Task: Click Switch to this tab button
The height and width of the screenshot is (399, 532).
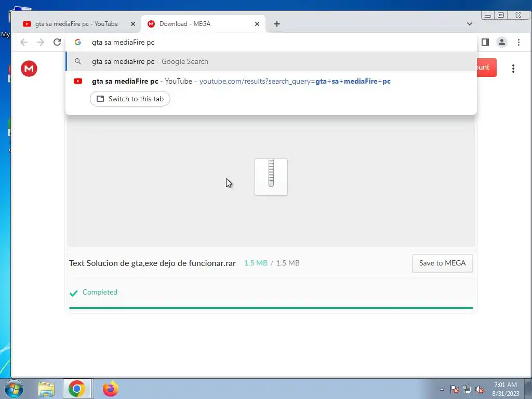Action: [130, 99]
